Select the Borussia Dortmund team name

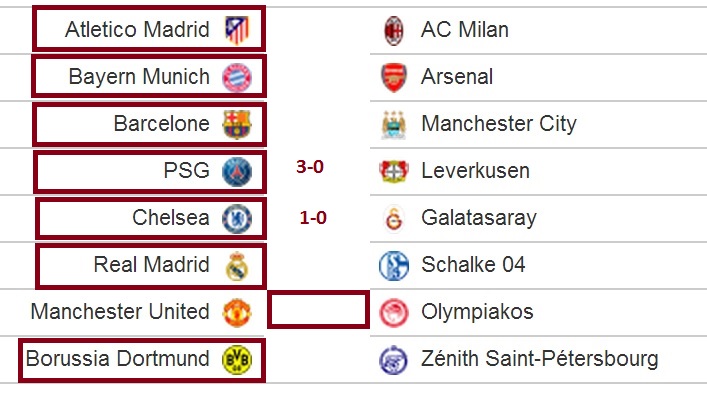point(118,359)
